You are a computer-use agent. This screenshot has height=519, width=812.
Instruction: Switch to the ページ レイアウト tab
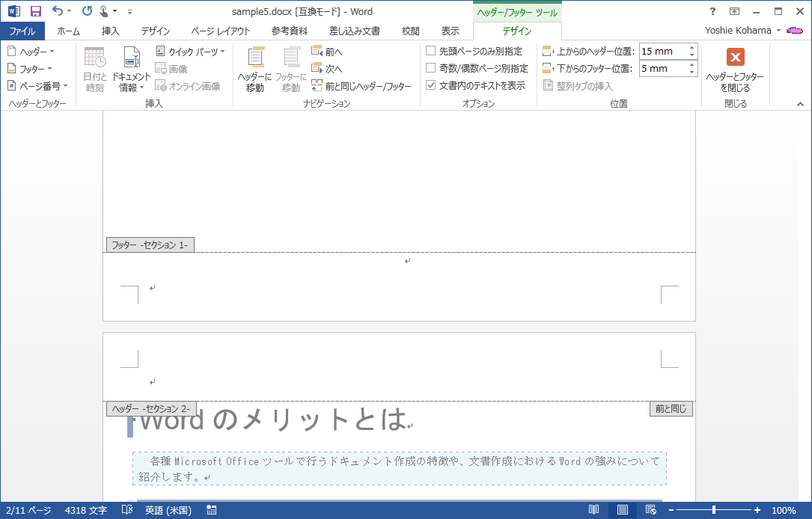pos(220,31)
